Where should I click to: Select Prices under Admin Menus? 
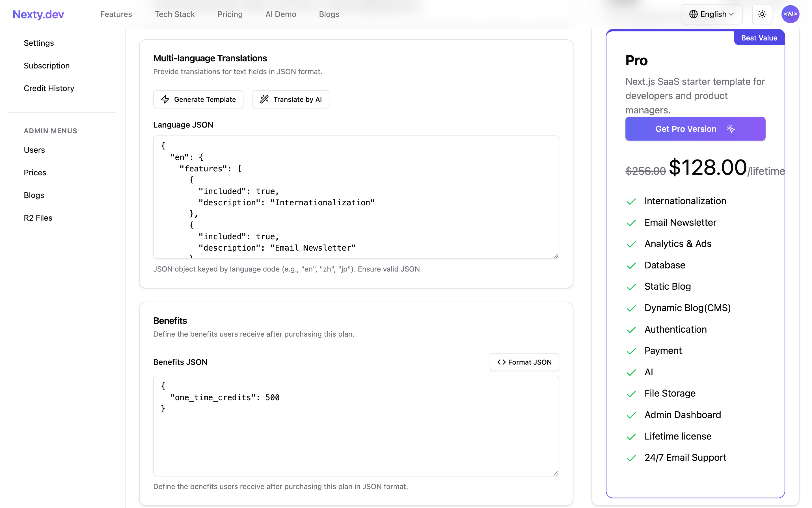click(35, 172)
